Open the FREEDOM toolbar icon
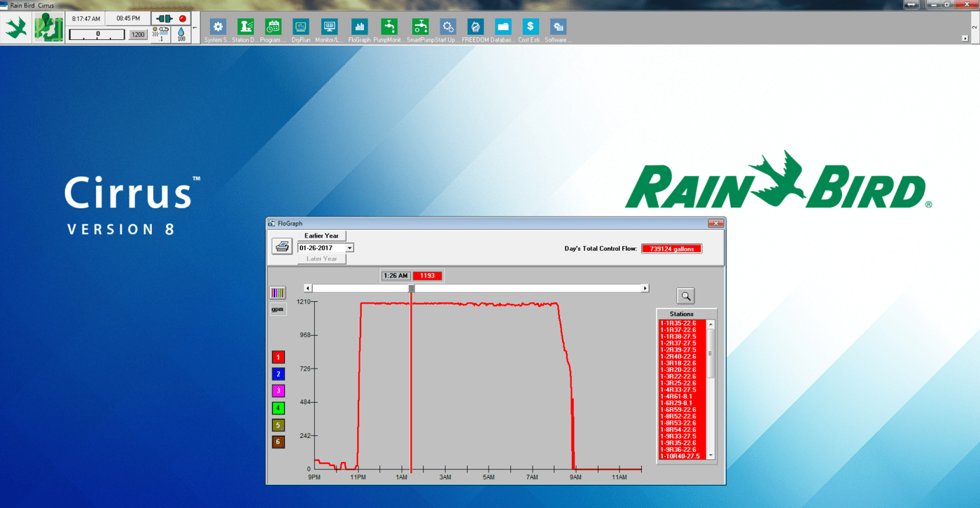This screenshot has height=508, width=980. click(x=475, y=27)
